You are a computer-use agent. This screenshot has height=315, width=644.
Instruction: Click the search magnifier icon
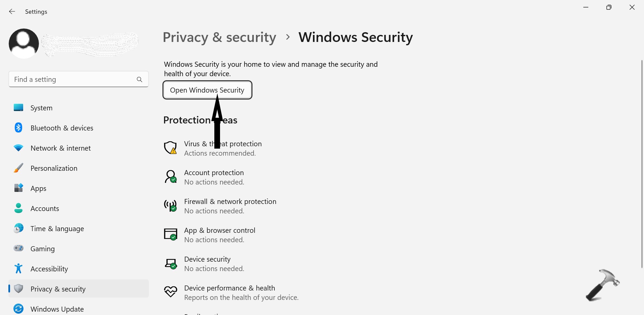(140, 80)
